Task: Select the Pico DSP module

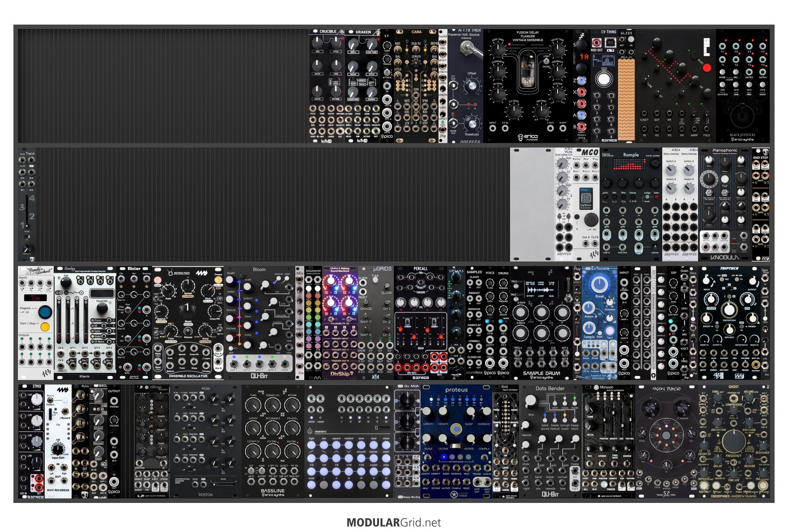Action: pos(673,323)
